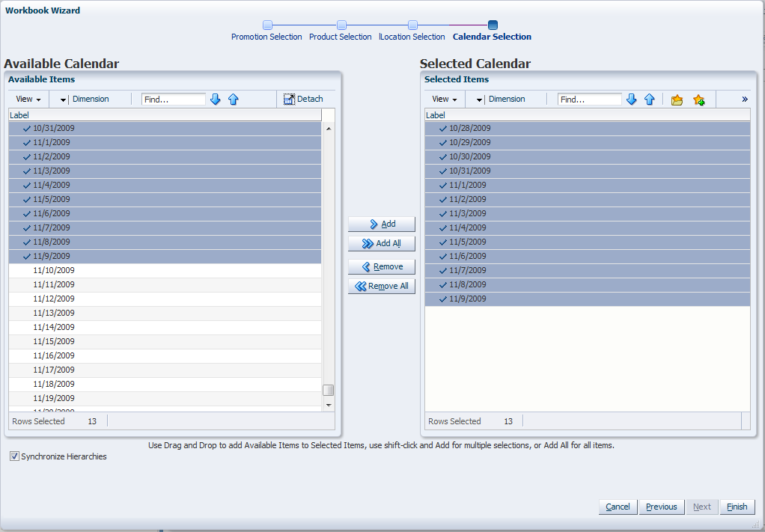Screen dimensions: 765x532
Task: Click the Previous button
Action: 662,507
